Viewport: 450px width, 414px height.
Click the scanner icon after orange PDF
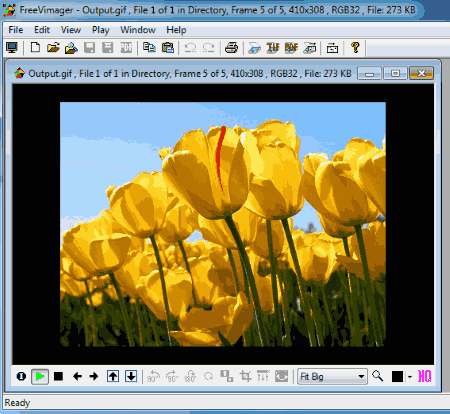310,48
